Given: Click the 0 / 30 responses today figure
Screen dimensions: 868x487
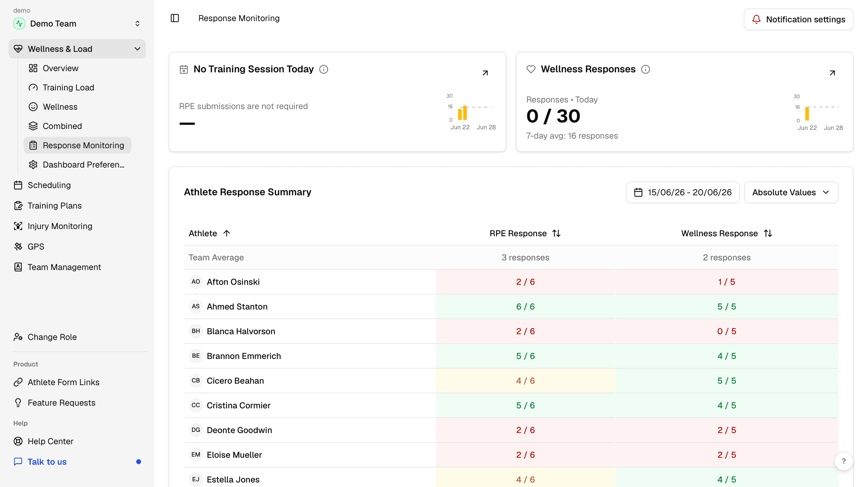Looking at the screenshot, I should click(x=553, y=116).
